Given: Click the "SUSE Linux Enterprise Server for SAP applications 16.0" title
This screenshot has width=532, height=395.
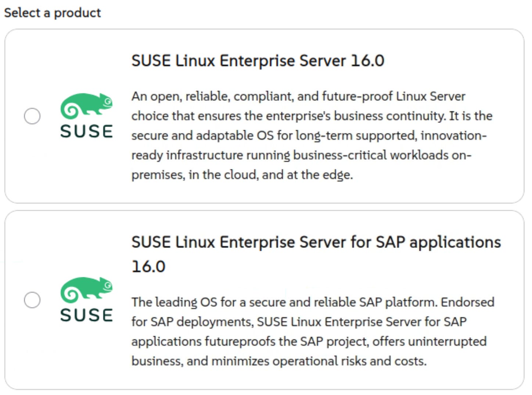Looking at the screenshot, I should click(316, 254).
